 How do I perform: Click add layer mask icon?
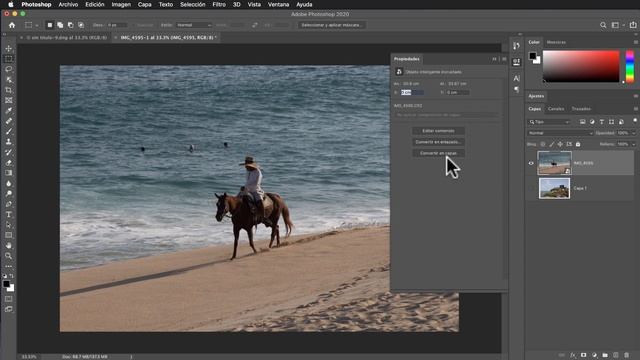pyautogui.click(x=583, y=356)
